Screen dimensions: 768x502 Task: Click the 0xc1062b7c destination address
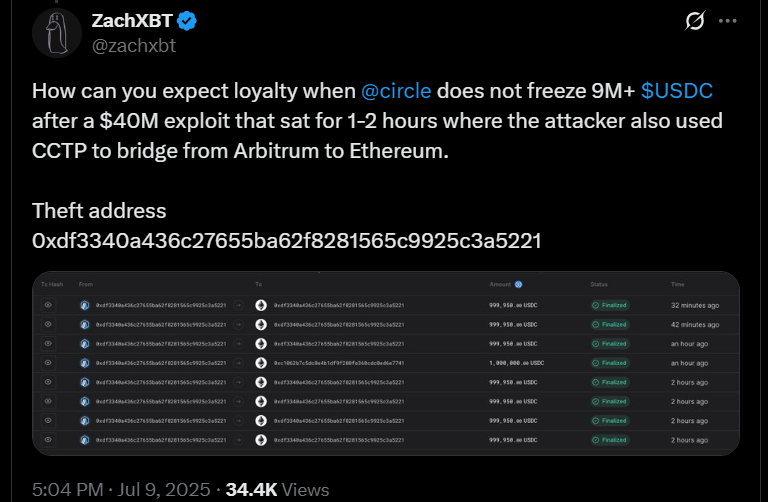pyautogui.click(x=339, y=363)
